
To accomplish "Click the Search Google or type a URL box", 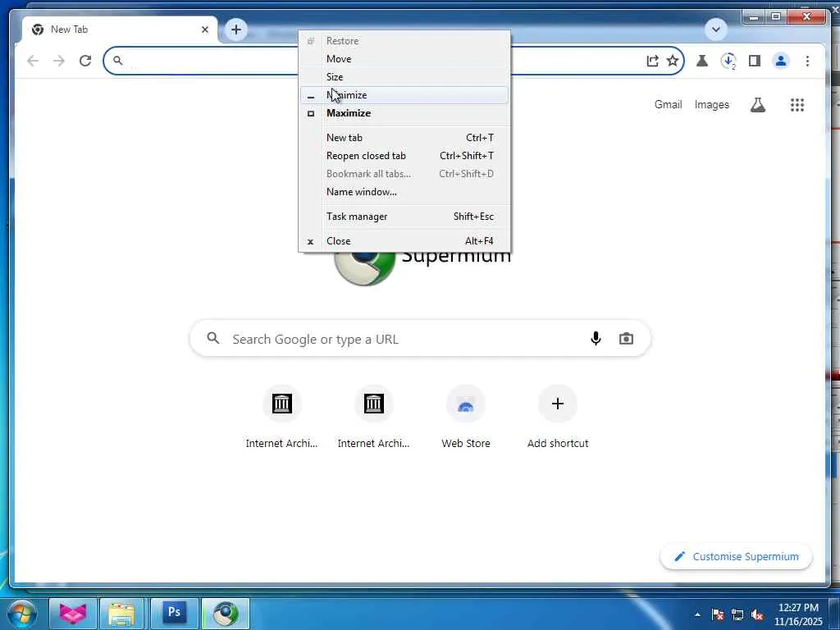I will click(420, 339).
